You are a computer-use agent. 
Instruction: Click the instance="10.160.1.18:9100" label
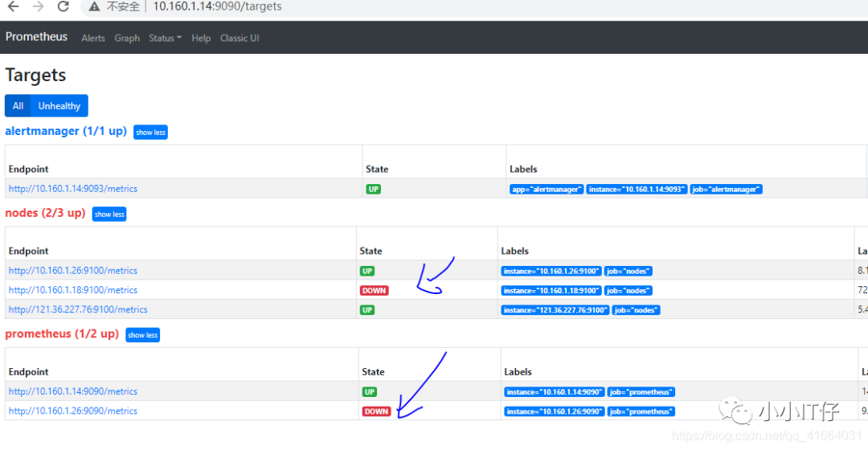551,291
